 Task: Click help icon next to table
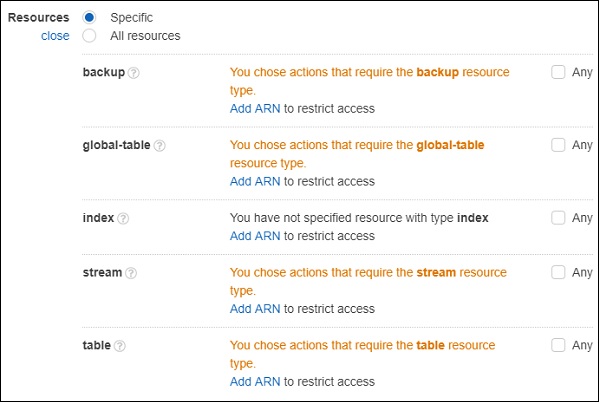[120, 346]
